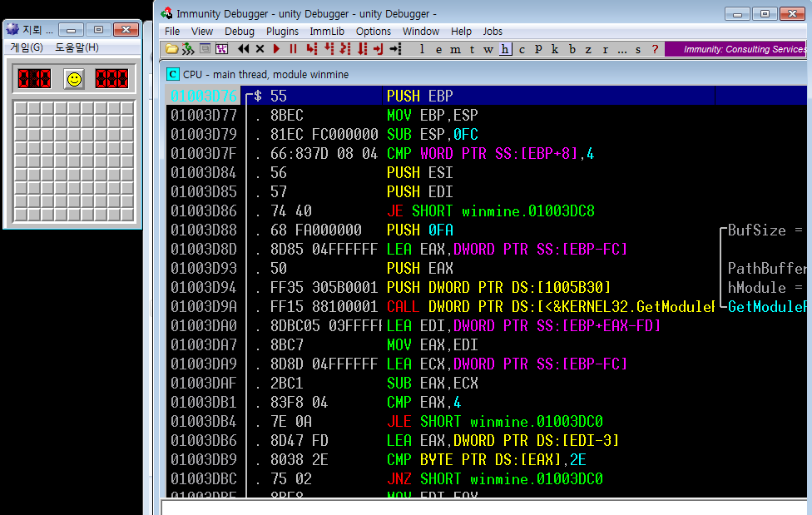Screen dimensions: 812x515
Task: Show CPU window with c button
Action: click(x=522, y=49)
